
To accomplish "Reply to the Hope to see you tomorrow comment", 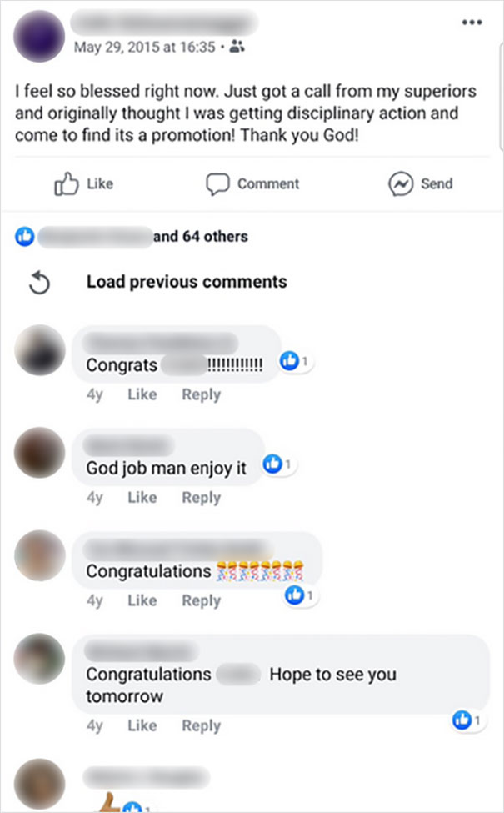I will tap(201, 725).
